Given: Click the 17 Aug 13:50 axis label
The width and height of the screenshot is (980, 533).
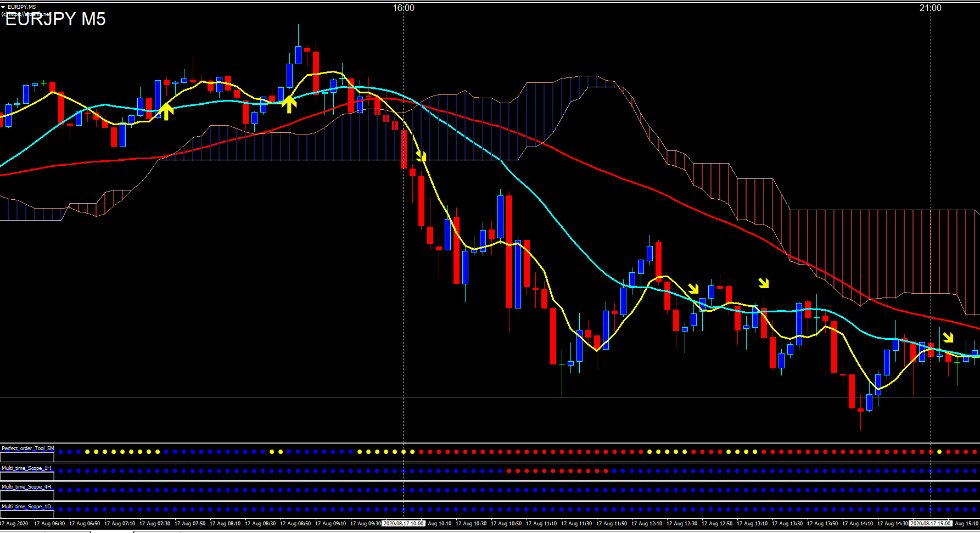Looking at the screenshot, I should pyautogui.click(x=822, y=524).
